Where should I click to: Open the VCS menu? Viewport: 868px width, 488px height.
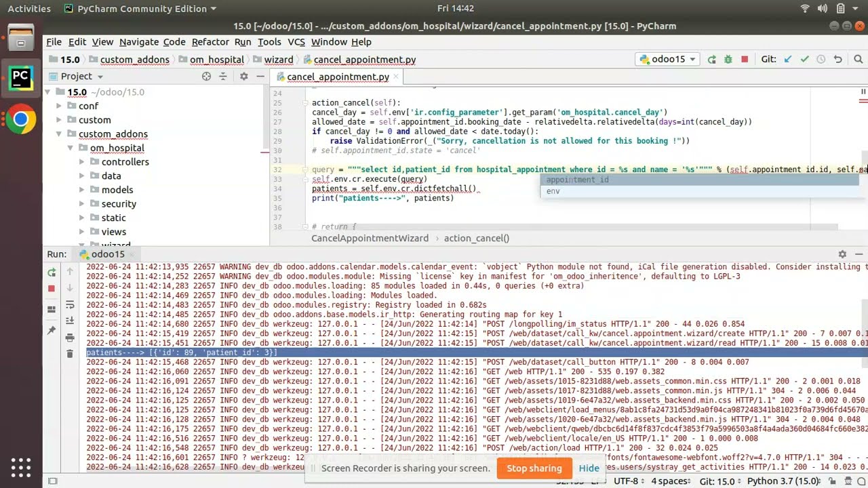[296, 42]
